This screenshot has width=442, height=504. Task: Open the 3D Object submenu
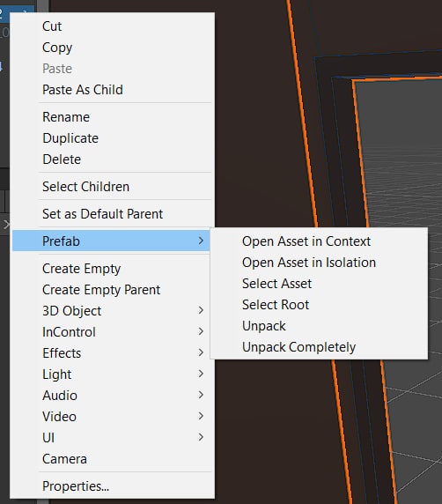[112, 311]
